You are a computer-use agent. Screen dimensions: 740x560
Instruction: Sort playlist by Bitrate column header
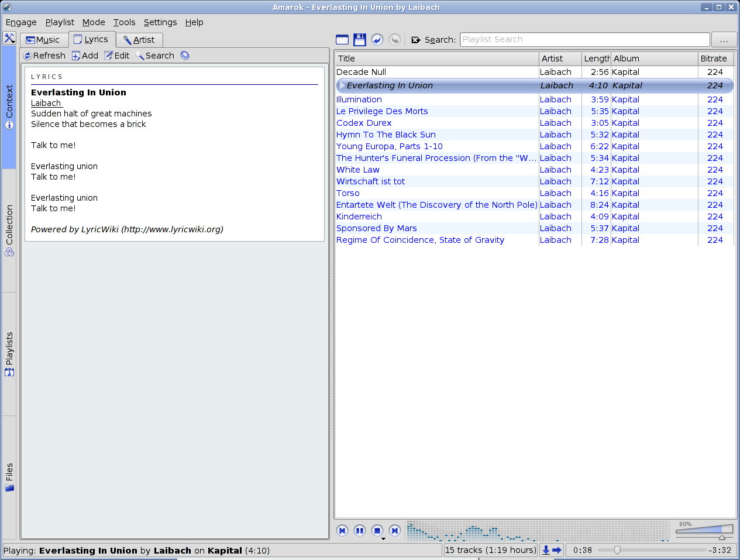(x=715, y=59)
